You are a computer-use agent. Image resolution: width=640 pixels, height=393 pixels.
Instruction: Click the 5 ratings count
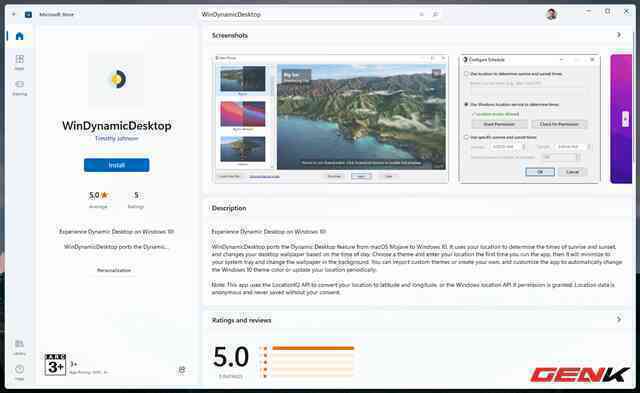[x=136, y=195]
